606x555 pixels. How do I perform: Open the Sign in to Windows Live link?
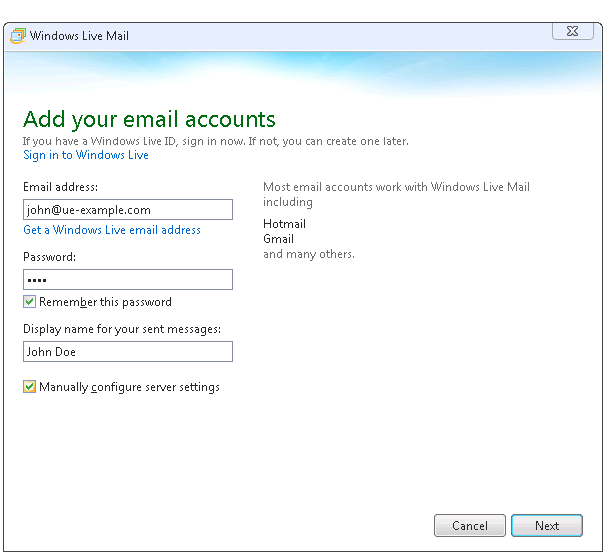tap(86, 155)
